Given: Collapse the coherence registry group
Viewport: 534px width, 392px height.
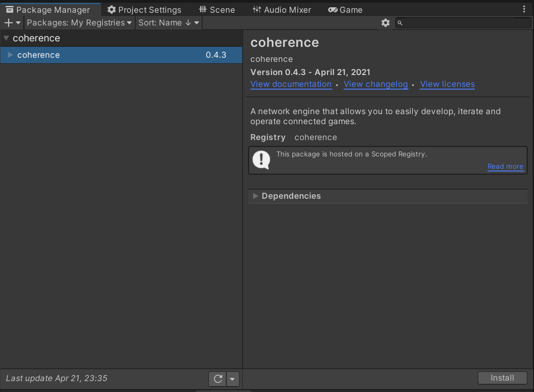Looking at the screenshot, I should pyautogui.click(x=6, y=38).
